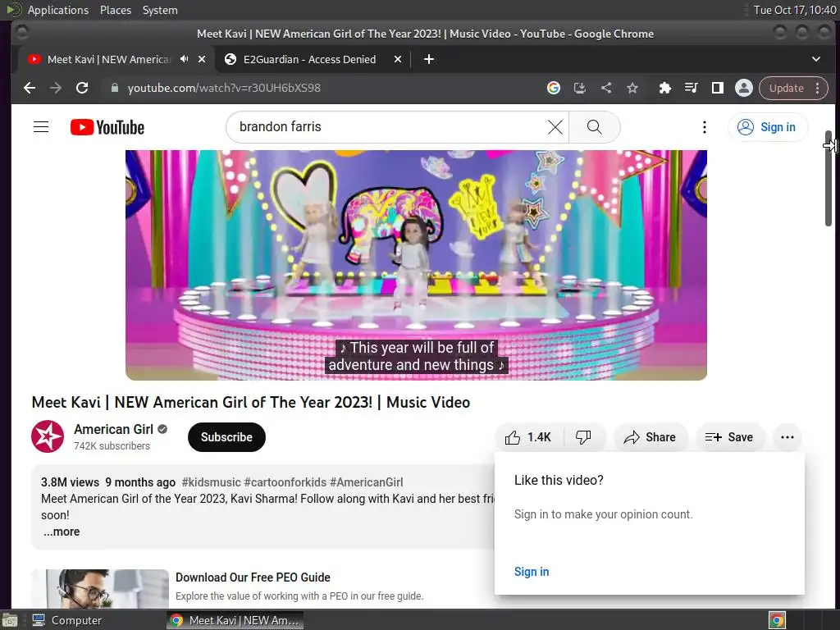
Task: Open American Girl channel avatar
Action: tap(48, 436)
